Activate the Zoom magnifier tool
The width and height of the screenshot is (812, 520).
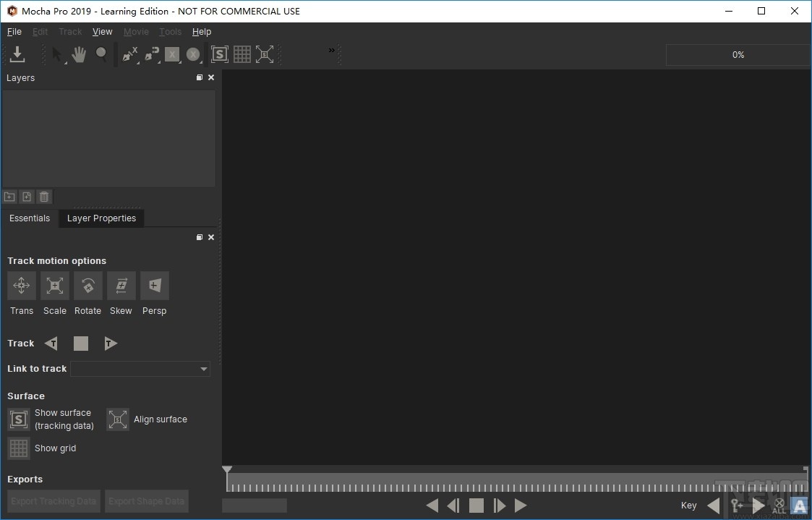coord(101,54)
